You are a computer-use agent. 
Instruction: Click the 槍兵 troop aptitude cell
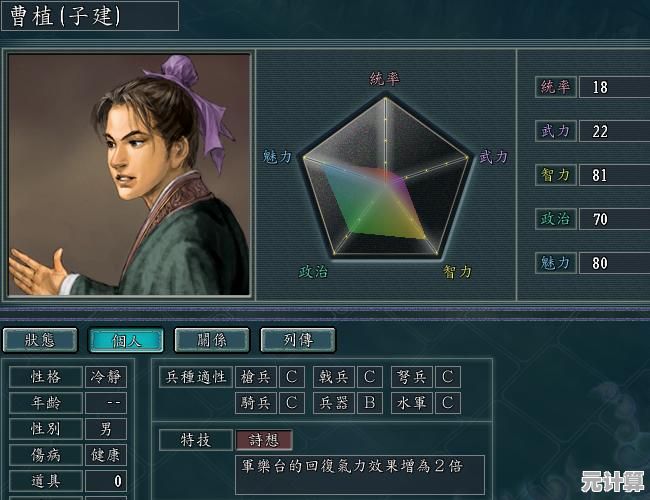(x=256, y=377)
